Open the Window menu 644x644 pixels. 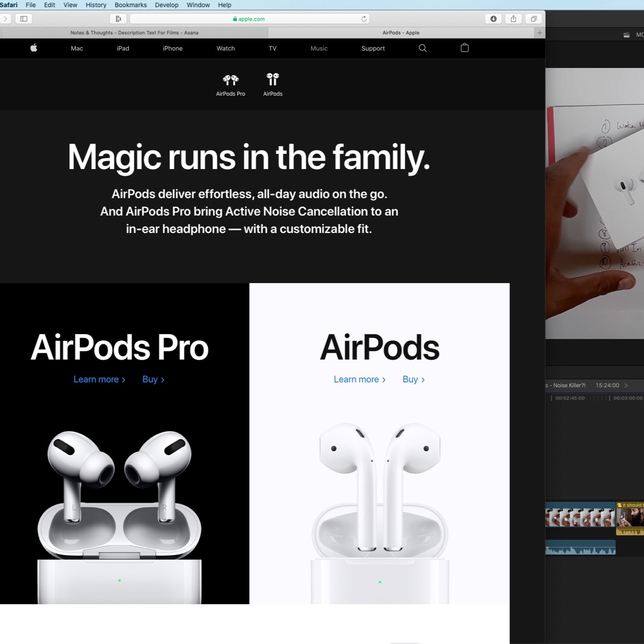pyautogui.click(x=198, y=5)
